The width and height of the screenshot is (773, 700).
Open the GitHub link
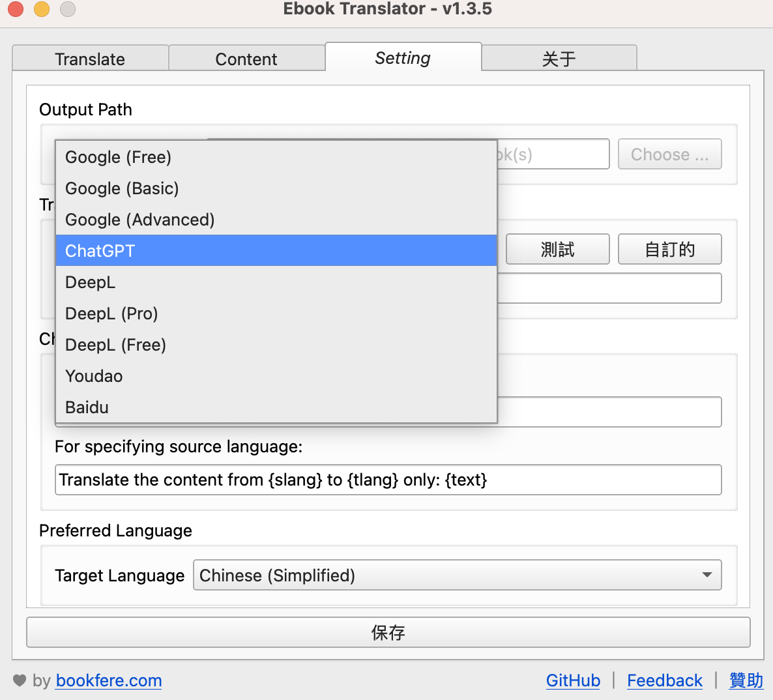[x=573, y=680]
